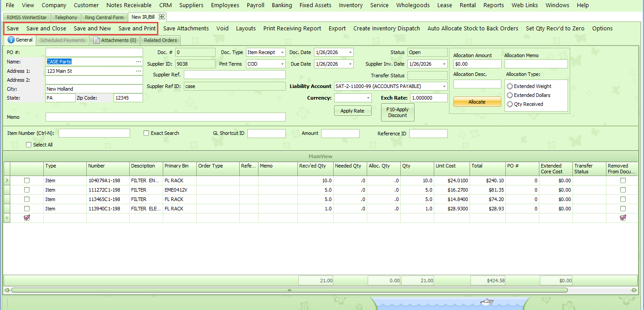The height and width of the screenshot is (310, 644).
Task: Click the Item Number (Ctrl-N) field
Action: point(94,133)
